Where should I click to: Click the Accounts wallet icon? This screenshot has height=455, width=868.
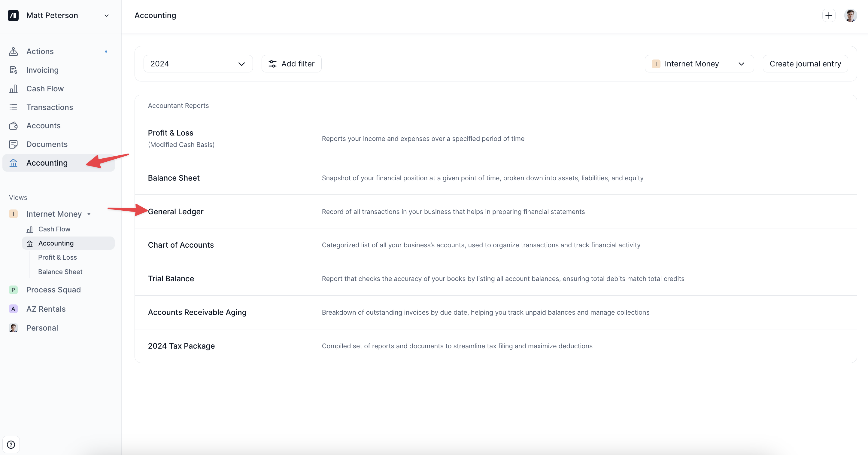14,126
